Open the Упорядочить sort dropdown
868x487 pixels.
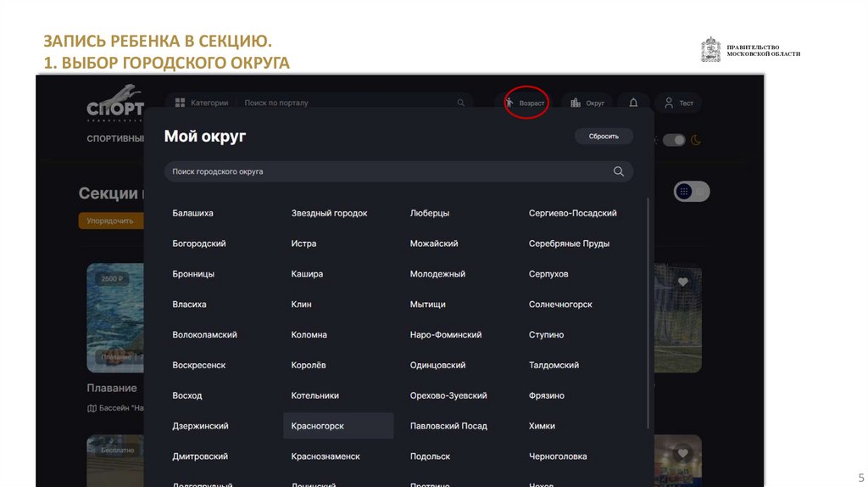[110, 221]
